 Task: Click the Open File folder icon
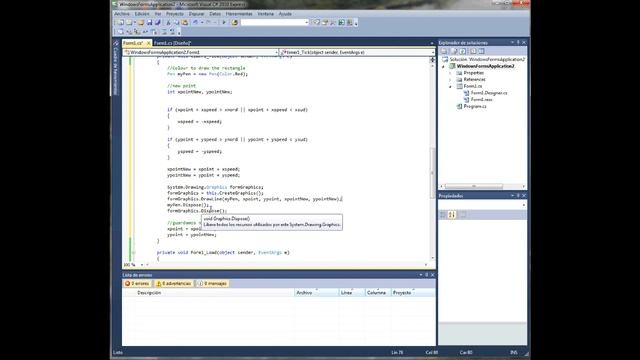coord(141,22)
